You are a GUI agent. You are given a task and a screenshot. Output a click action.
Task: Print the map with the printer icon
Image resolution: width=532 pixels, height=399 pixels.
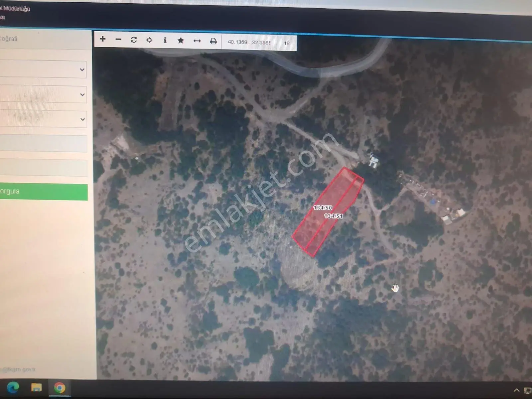pos(213,41)
